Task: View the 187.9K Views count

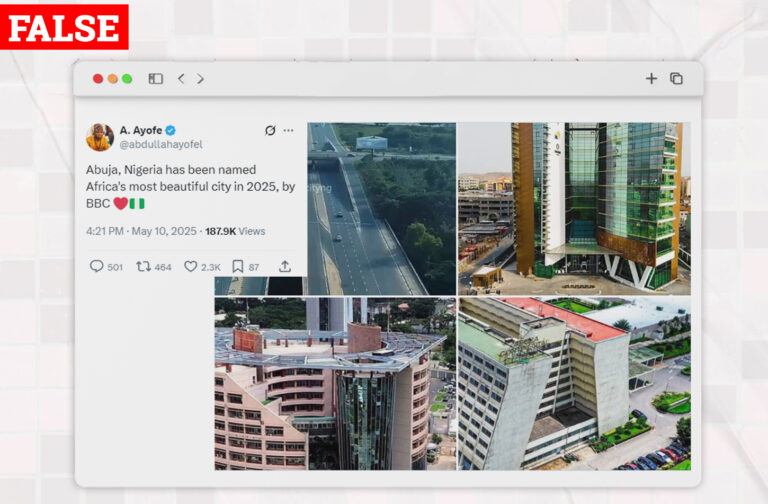Action: pyautogui.click(x=235, y=231)
